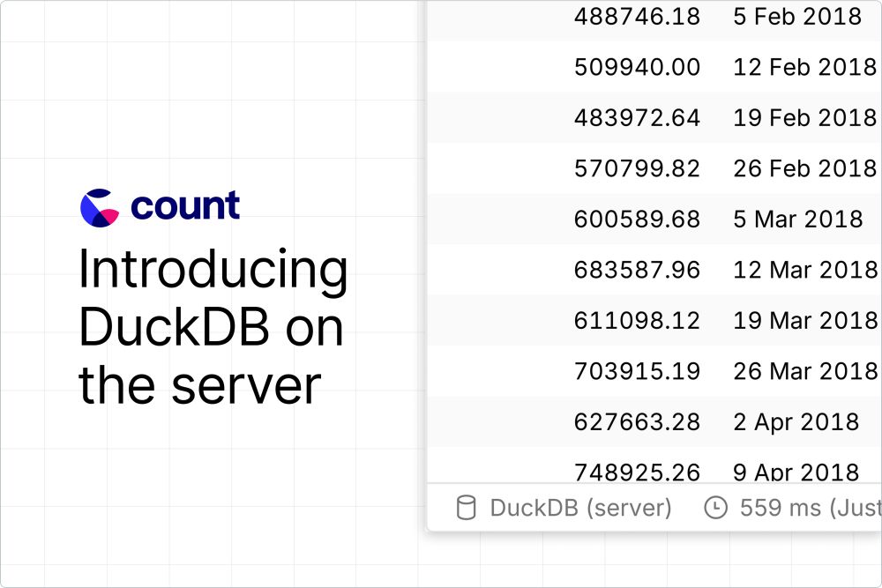Screen dimensions: 882x588
Task: Click the 'count' wordmark text
Action: [185, 205]
